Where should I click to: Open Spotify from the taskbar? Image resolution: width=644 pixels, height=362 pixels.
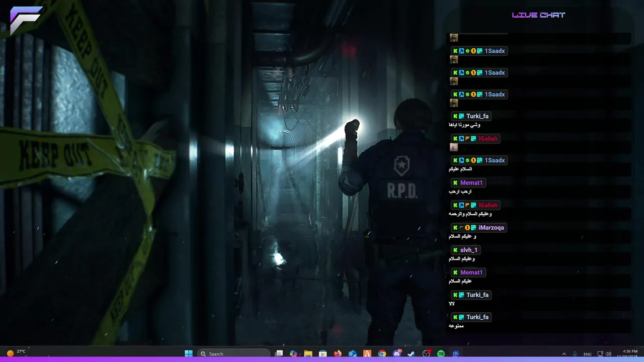[x=441, y=354]
